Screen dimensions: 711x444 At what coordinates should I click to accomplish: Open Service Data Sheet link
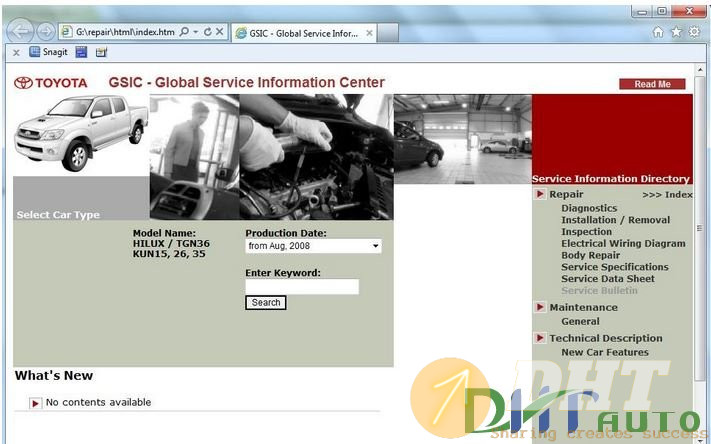pyautogui.click(x=608, y=279)
